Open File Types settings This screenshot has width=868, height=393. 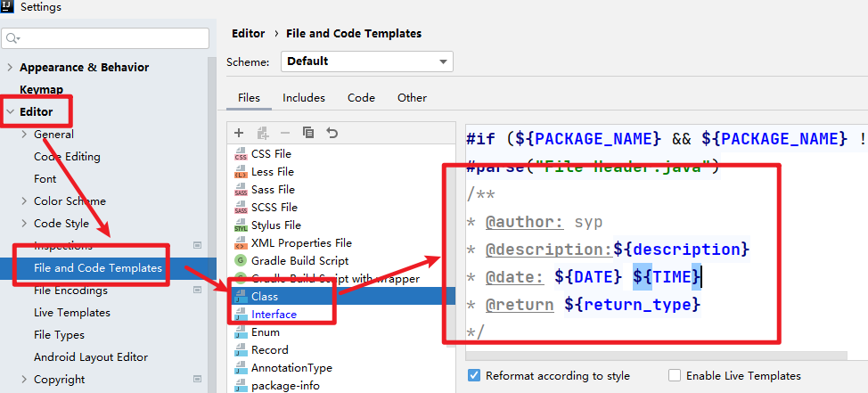click(59, 335)
